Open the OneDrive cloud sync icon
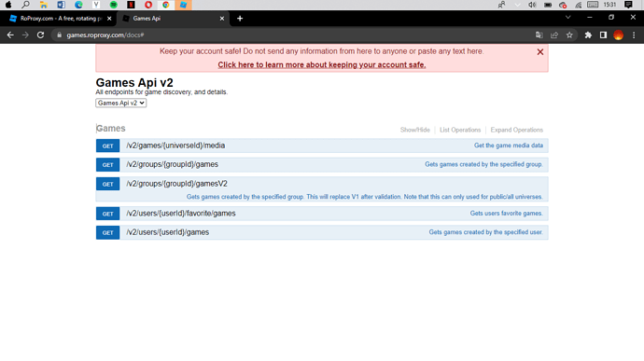Screen dimensions: 644x361 click(563, 5)
